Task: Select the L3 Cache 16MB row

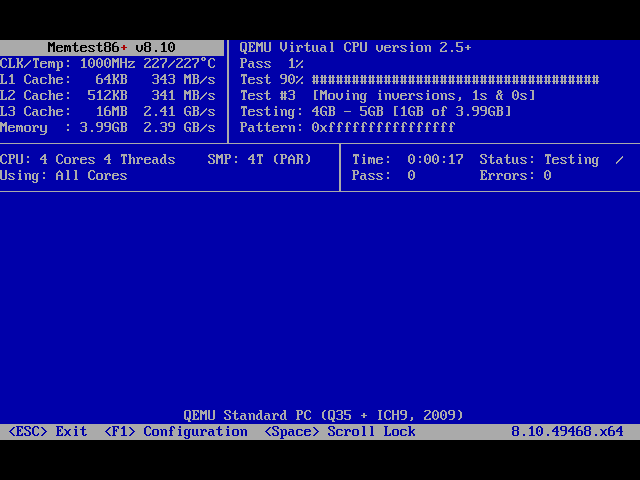Action: pos(108,111)
